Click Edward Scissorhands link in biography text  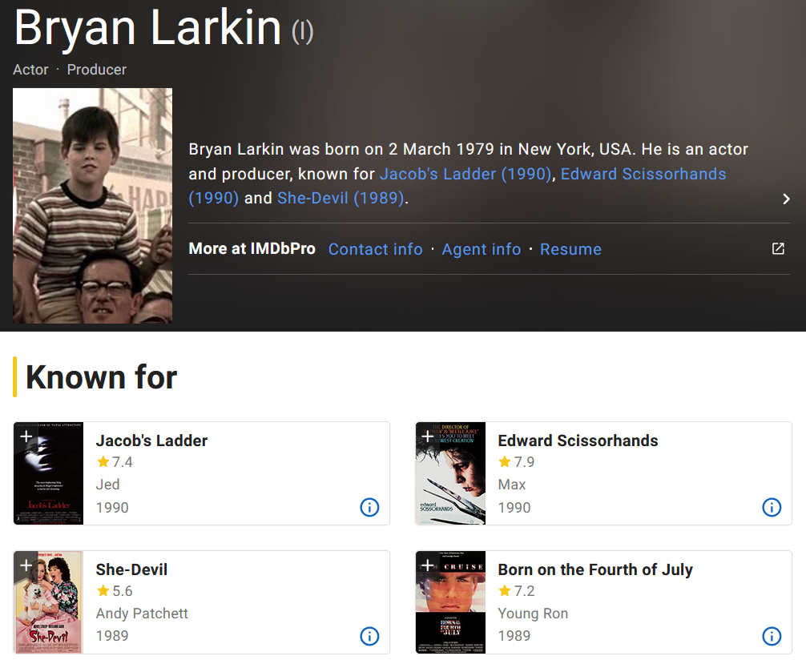tap(643, 174)
